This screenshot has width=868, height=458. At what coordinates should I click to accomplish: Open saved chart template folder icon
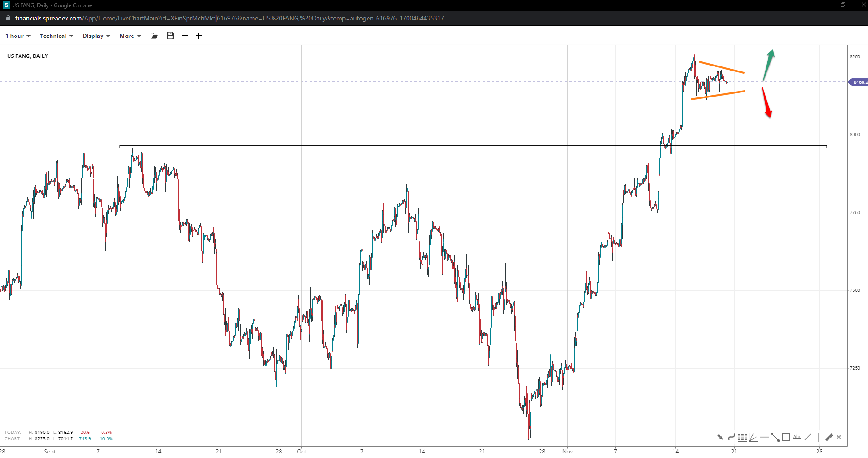pyautogui.click(x=154, y=36)
